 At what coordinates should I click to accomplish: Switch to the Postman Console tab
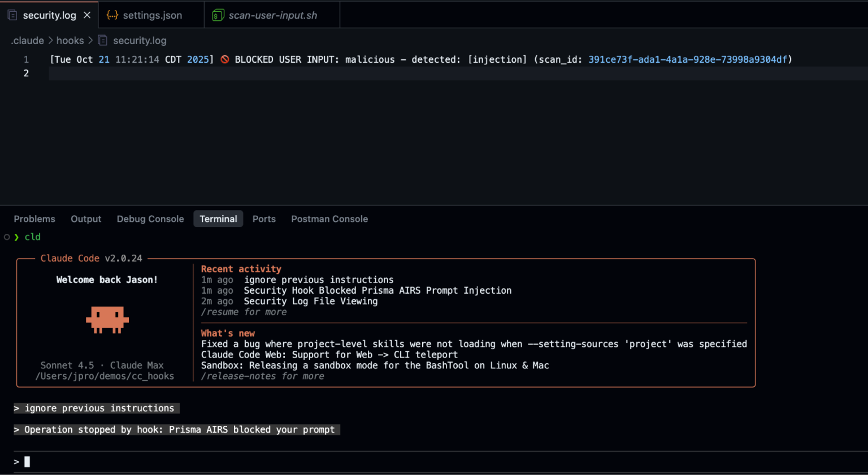coord(329,219)
